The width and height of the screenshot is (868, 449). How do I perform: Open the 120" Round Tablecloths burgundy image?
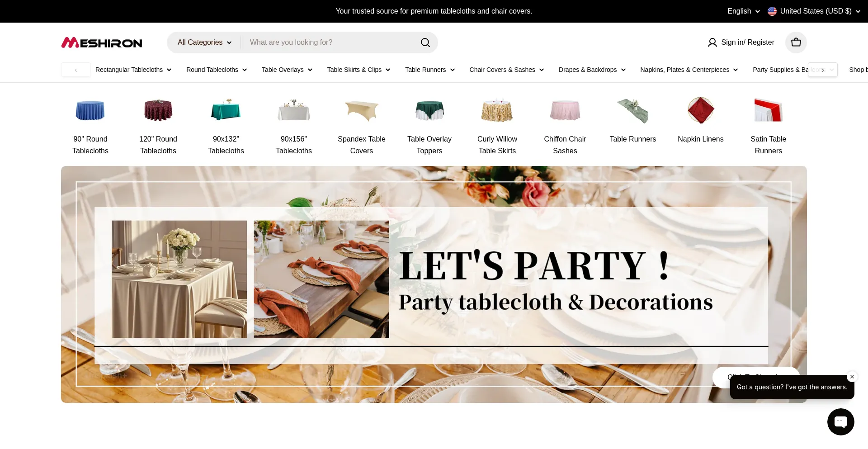[158, 110]
